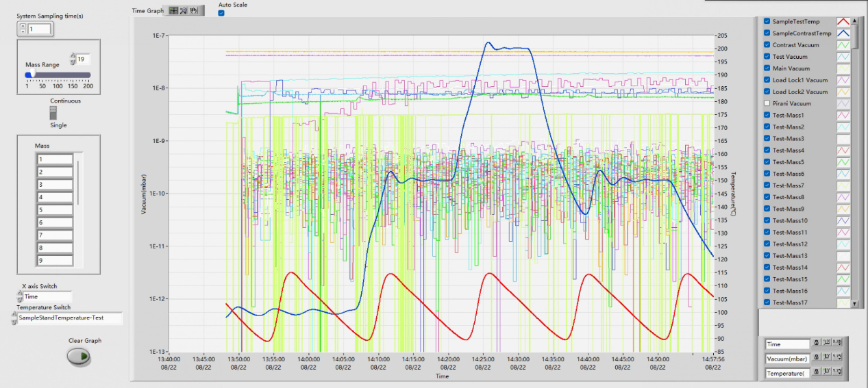Open plot style icon for Pirani Vacuum
The image size is (868, 388).
pyautogui.click(x=843, y=103)
